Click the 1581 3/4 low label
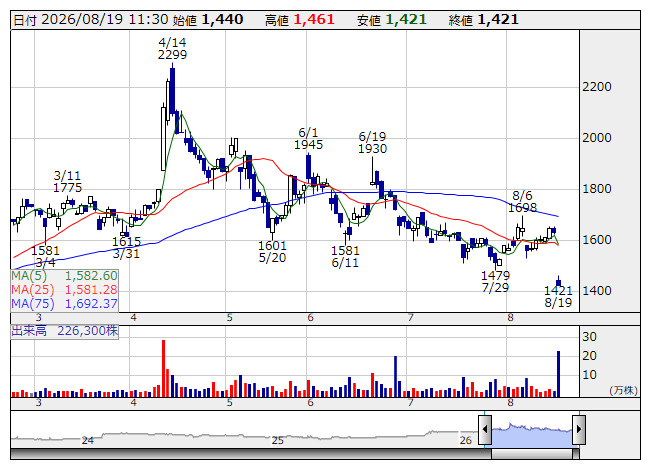Screen dimensions: 653x470 pos(45,256)
